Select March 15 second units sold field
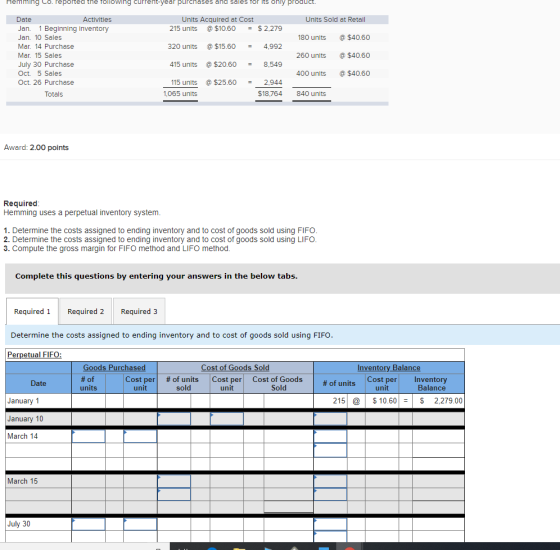Image resolution: width=560 pixels, height=550 pixels. (174, 495)
